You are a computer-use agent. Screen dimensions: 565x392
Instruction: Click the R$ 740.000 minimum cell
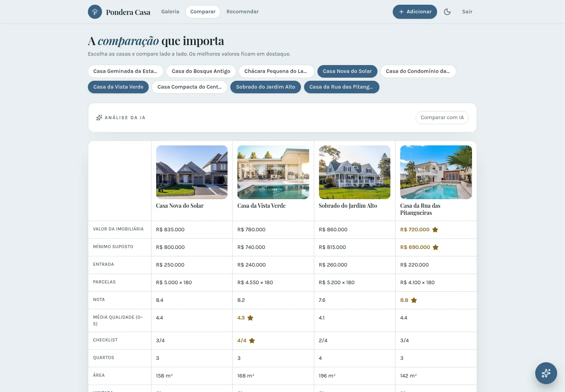pos(273,247)
